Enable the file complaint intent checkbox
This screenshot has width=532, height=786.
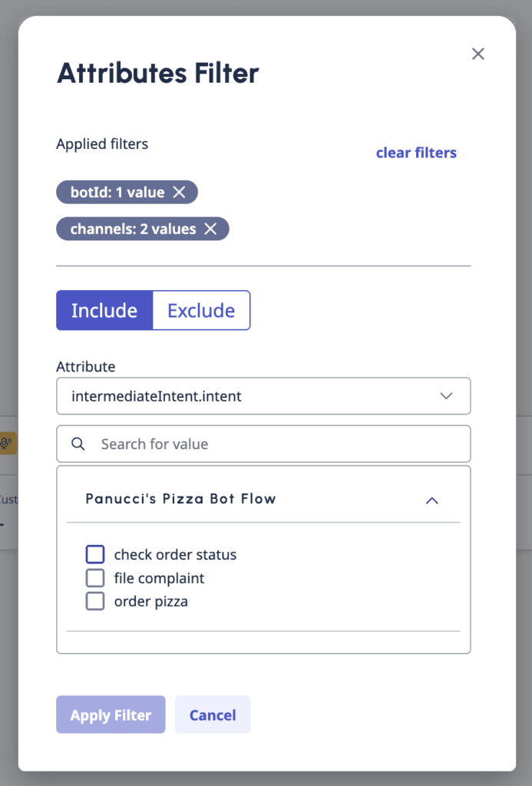coord(95,578)
